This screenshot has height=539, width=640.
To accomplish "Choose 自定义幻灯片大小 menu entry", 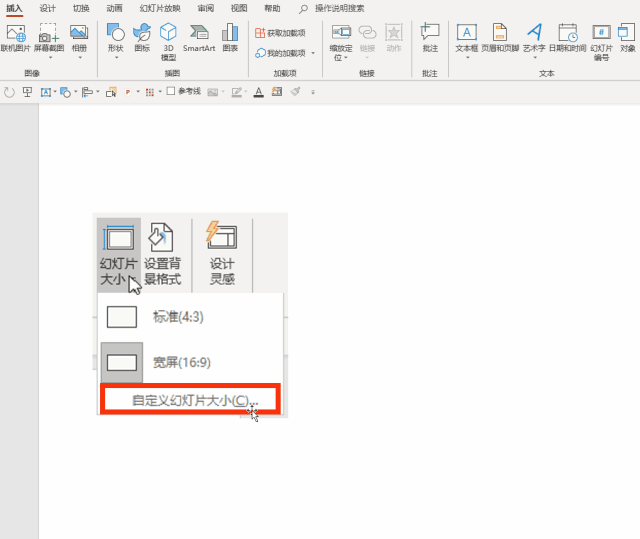I will point(191,400).
